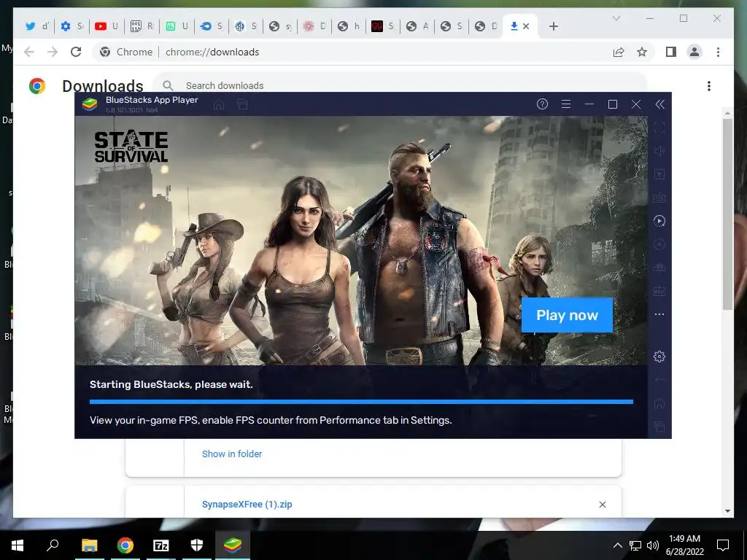Open Chrome side panel icon

(671, 52)
